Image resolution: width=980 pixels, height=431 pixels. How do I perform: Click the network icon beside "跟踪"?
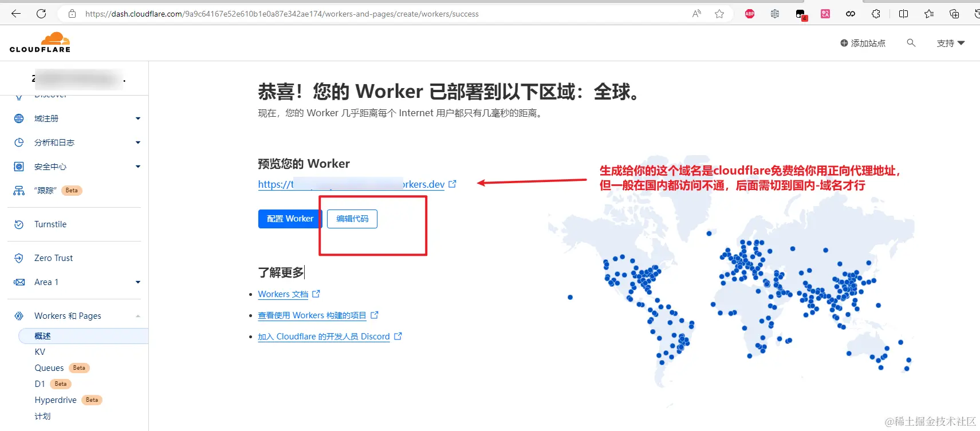pos(19,191)
